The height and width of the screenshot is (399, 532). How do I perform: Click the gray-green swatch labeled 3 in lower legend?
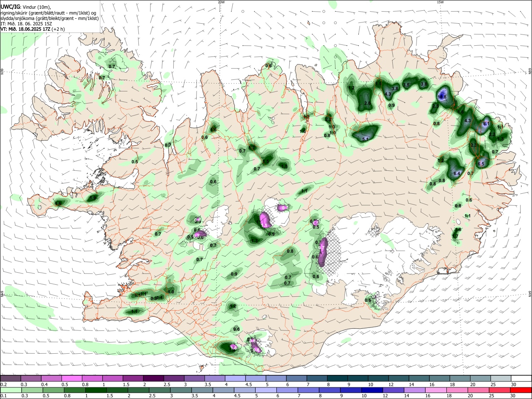[x=181, y=390]
